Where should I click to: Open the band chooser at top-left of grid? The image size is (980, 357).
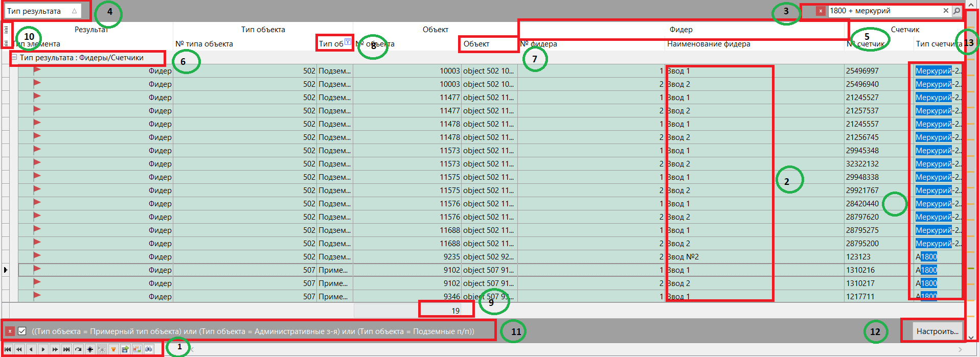click(x=6, y=30)
